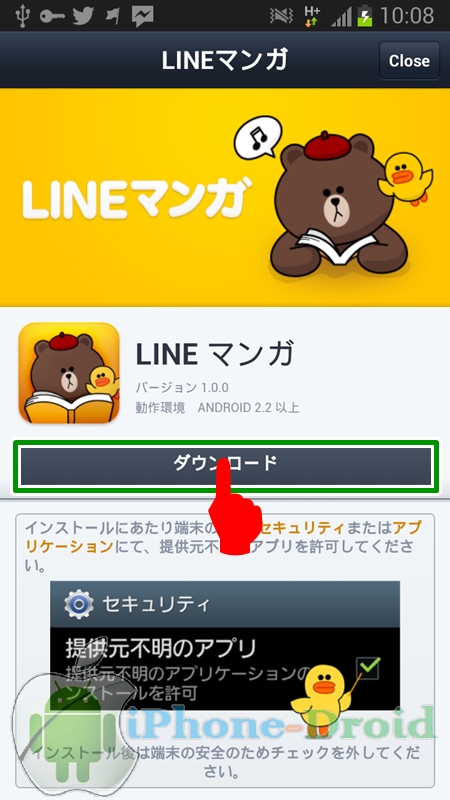Tap the security settings gear icon
Screen dimensions: 450x800
tap(79, 605)
